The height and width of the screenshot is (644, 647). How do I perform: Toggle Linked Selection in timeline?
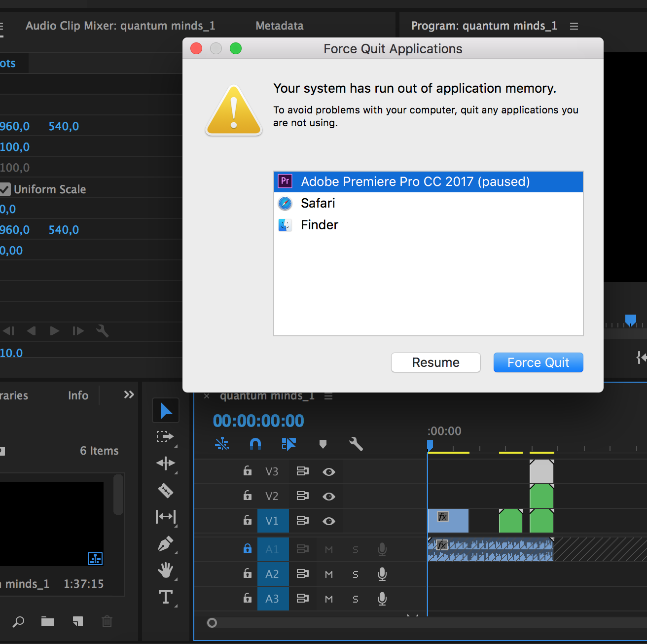tap(288, 444)
